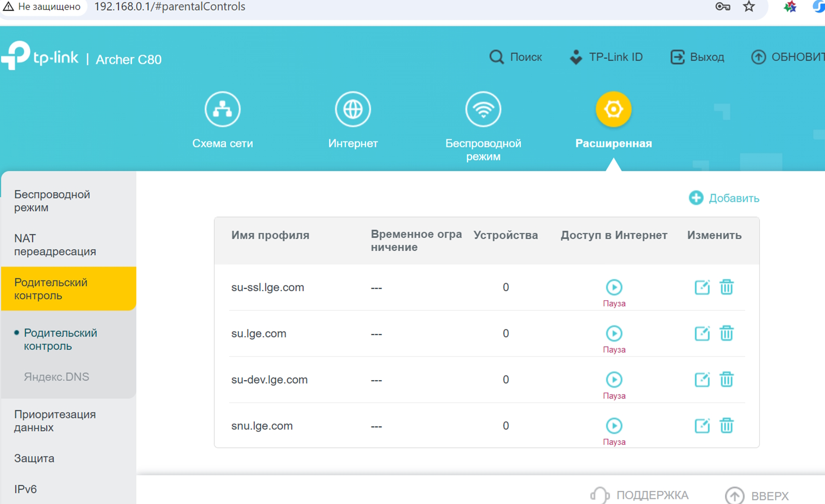Screen dimensions: 825x504
Task: Edit the su-ssl.lge.com profile
Action: click(x=702, y=287)
